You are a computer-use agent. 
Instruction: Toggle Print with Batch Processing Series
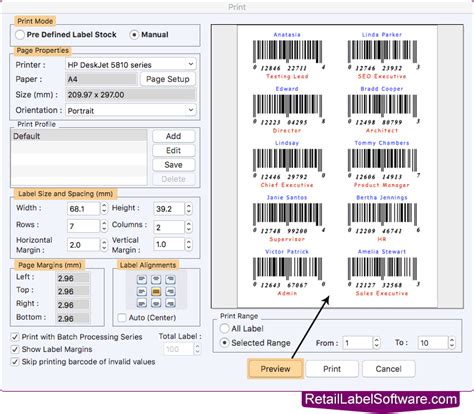(15, 337)
